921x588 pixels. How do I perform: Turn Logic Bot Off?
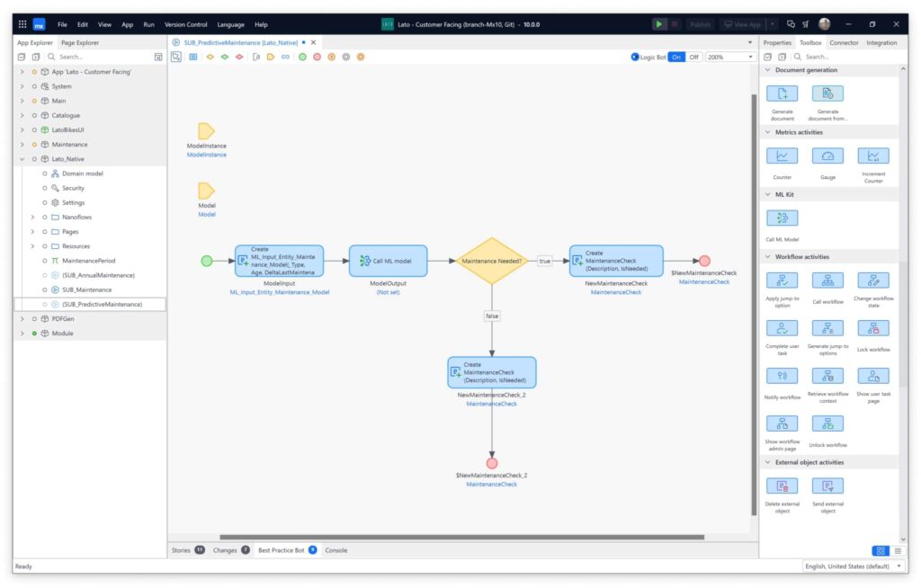(x=693, y=57)
